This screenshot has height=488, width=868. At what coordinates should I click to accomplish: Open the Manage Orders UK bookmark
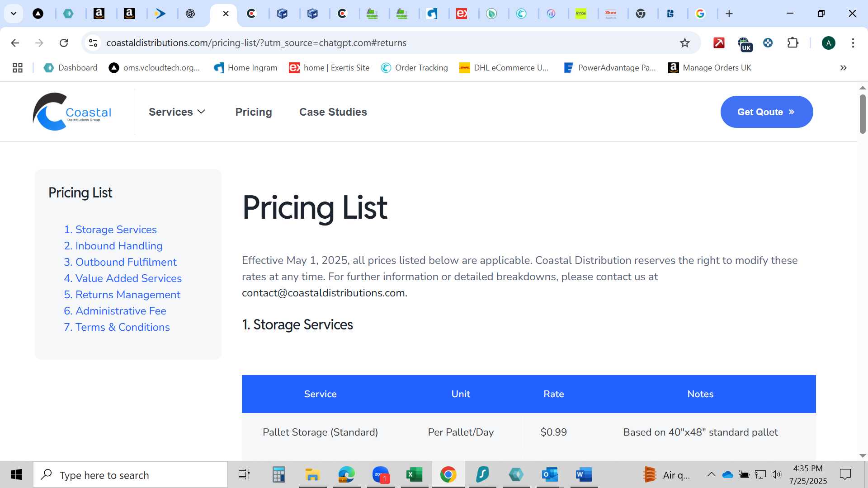click(710, 68)
